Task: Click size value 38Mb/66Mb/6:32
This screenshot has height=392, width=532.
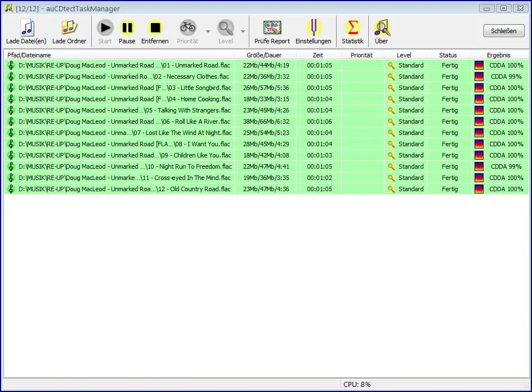Action: [266, 121]
